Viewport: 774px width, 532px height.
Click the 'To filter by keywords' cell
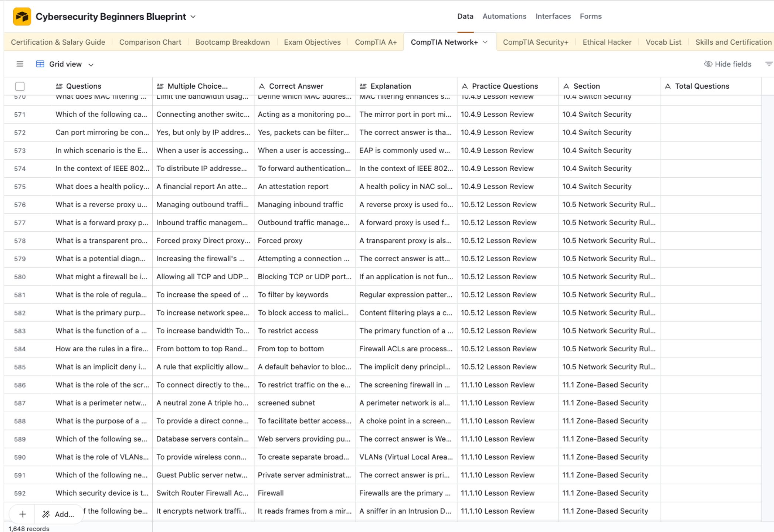coord(305,294)
